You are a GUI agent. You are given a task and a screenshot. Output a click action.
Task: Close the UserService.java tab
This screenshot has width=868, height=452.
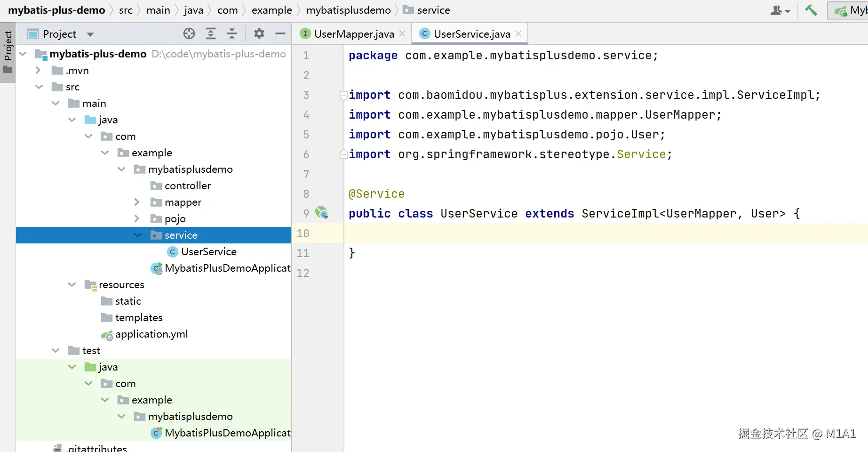(518, 33)
